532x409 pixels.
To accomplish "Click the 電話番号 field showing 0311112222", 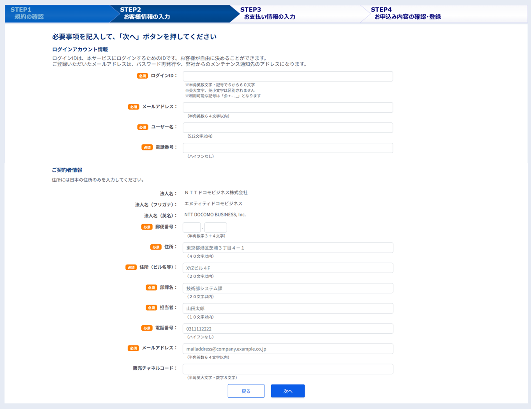I will pos(287,328).
